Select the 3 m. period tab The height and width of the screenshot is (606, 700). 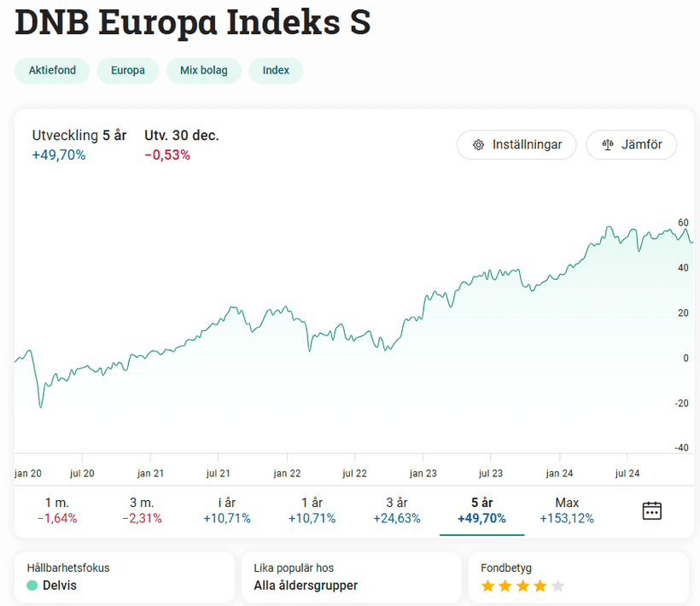[x=142, y=510]
